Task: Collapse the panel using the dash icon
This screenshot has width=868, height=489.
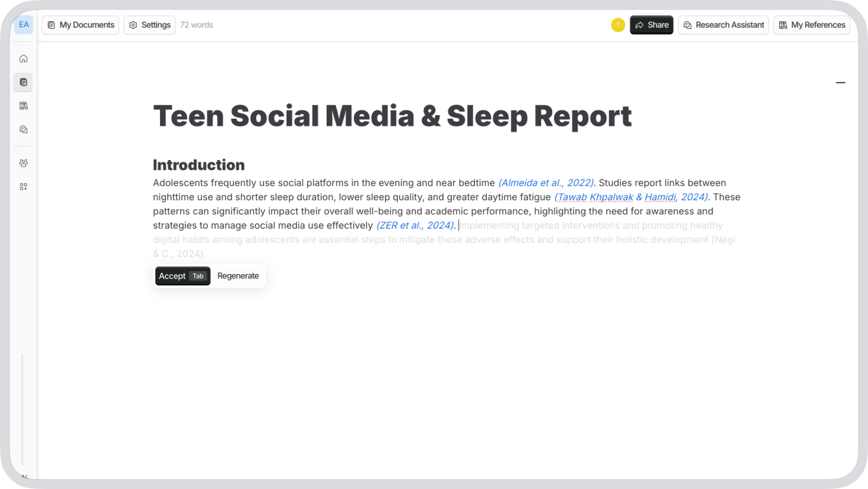Action: click(840, 83)
